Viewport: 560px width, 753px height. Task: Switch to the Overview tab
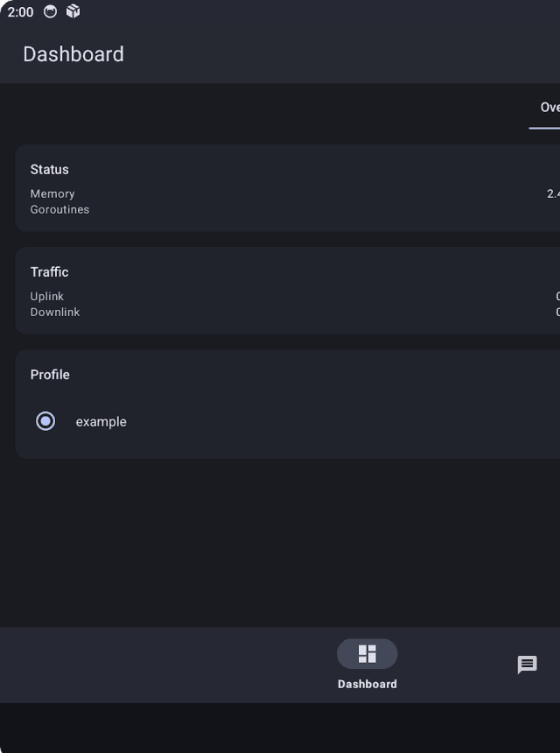(549, 108)
